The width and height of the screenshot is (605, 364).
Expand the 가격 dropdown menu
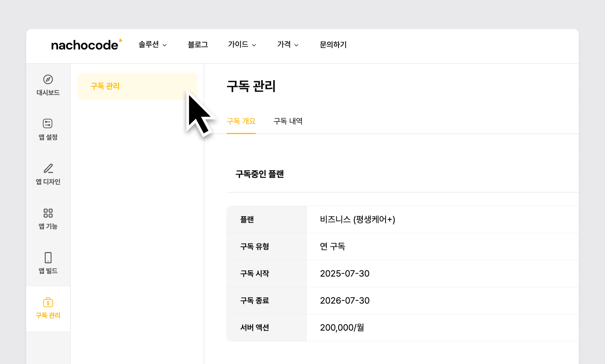288,45
